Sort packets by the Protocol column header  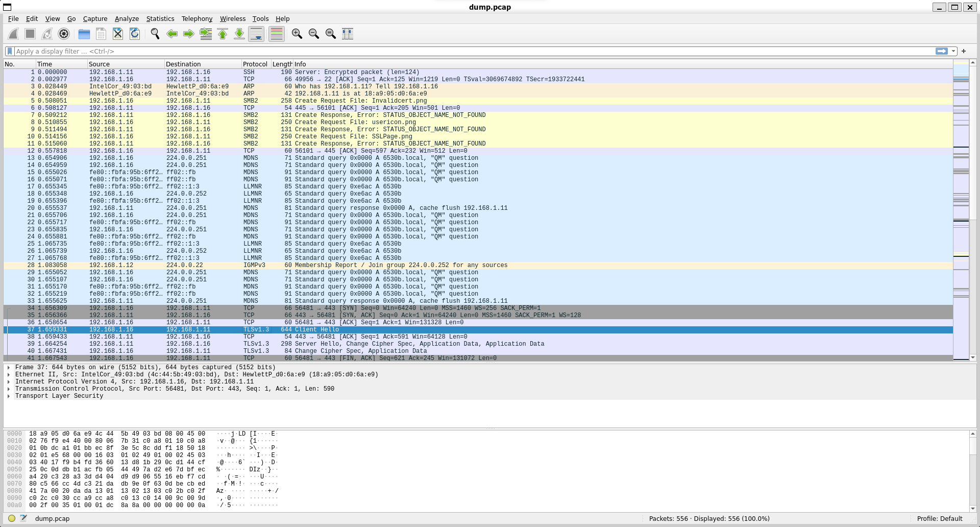point(255,64)
